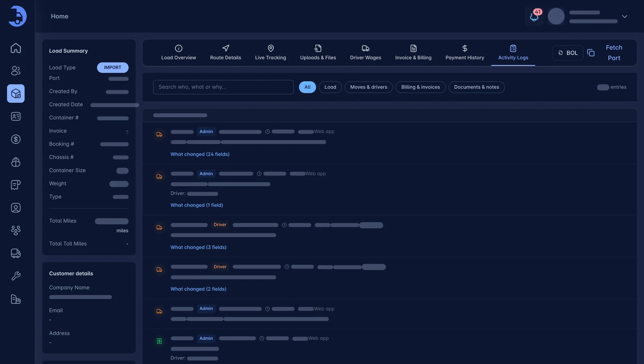
Task: Open the truck sidebar icon
Action: coord(16,253)
